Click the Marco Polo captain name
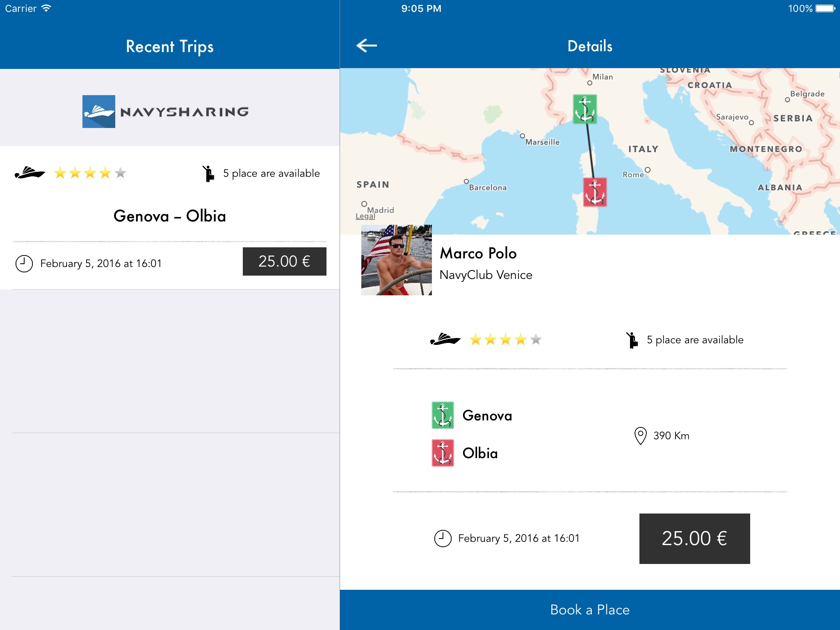 pos(478,253)
